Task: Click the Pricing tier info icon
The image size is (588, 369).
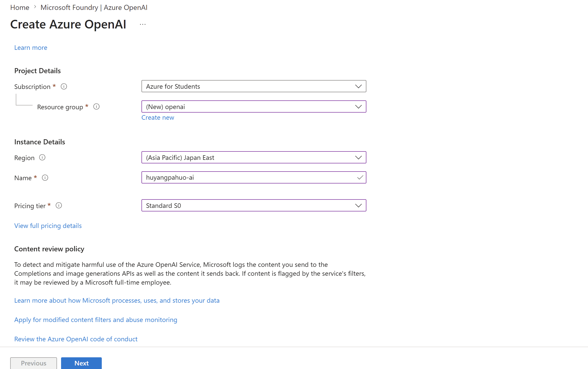Action: 59,205
